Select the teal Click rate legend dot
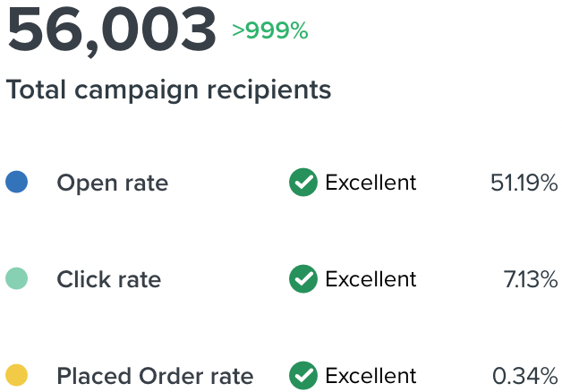 point(17,279)
